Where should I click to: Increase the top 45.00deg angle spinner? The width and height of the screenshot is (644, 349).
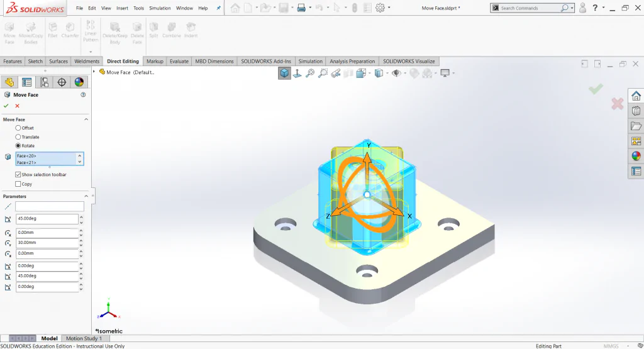coord(81,217)
